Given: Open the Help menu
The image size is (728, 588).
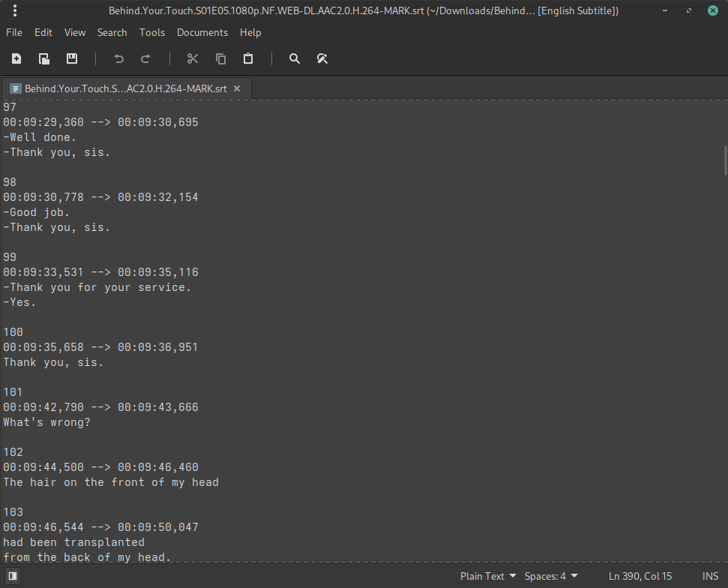Looking at the screenshot, I should point(250,32).
